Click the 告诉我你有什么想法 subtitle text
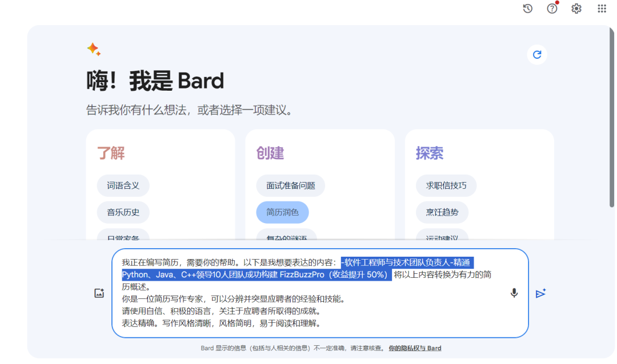617x364 pixels. click(x=190, y=110)
